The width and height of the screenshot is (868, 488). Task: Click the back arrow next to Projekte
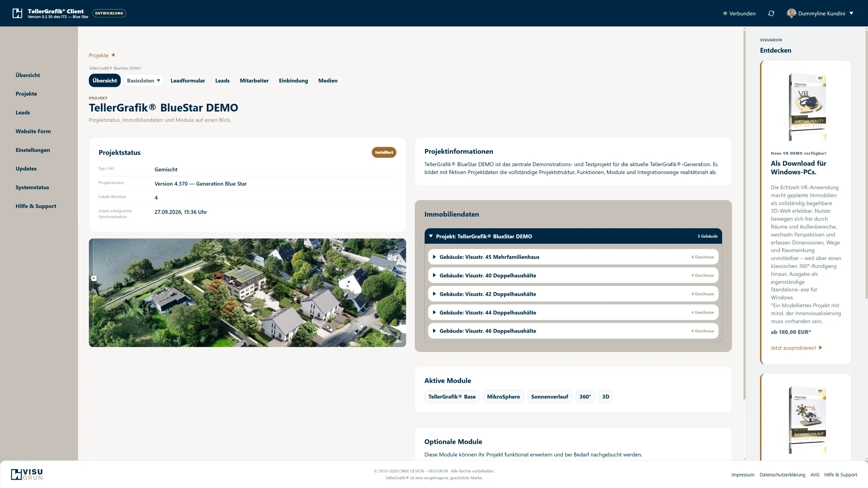point(113,55)
